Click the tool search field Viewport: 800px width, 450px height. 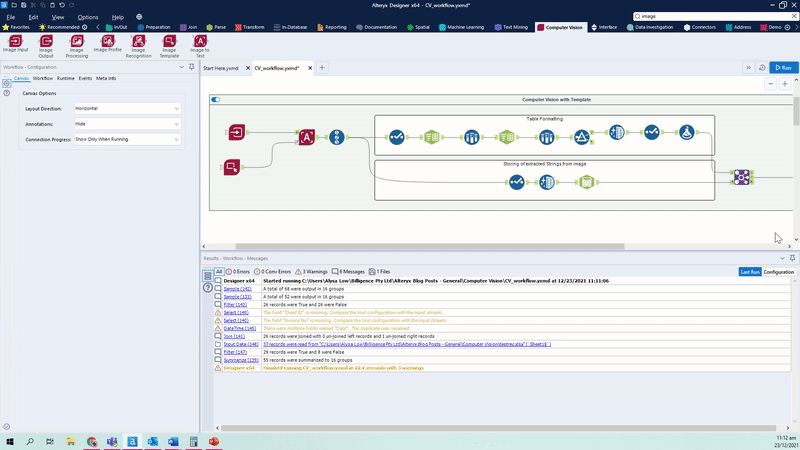click(715, 16)
